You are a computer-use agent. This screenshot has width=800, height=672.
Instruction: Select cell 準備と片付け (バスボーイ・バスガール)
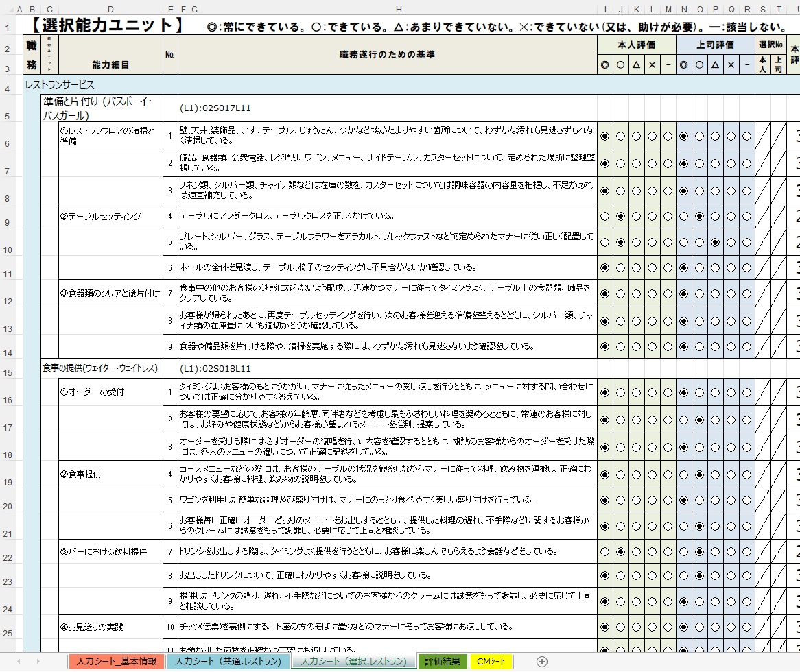(x=102, y=108)
